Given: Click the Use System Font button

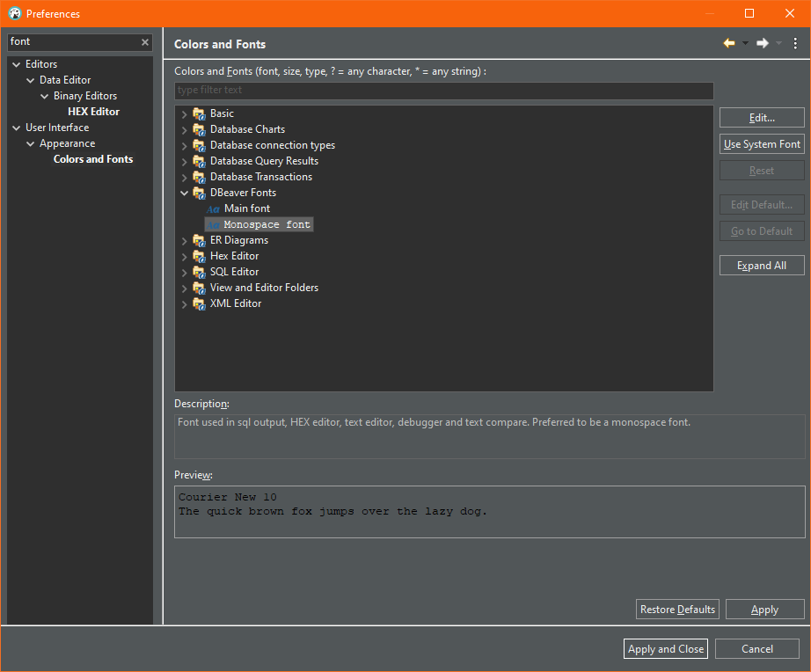Looking at the screenshot, I should click(762, 143).
